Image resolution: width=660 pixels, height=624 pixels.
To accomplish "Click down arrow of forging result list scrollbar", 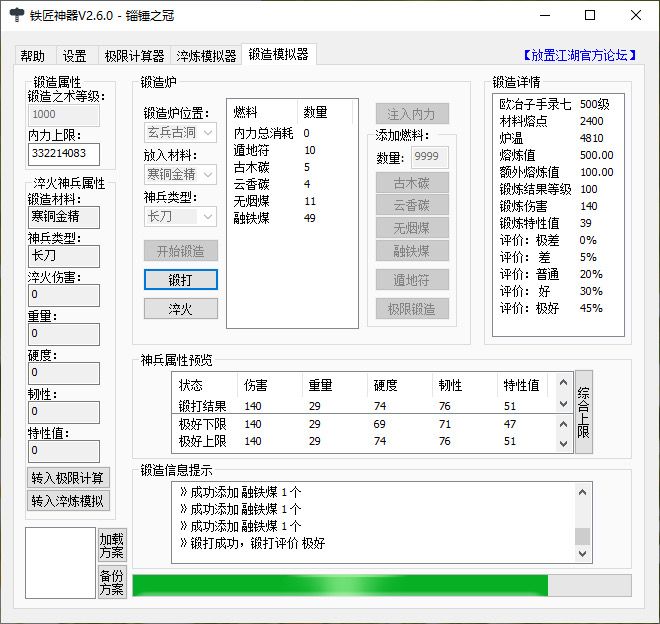I will click(x=563, y=404).
